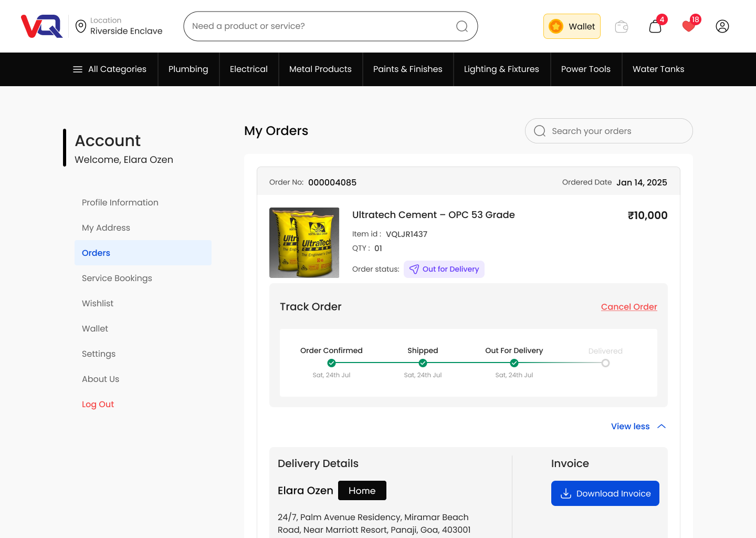Click the Track Order heading
Image resolution: width=756 pixels, height=538 pixels.
tap(311, 307)
